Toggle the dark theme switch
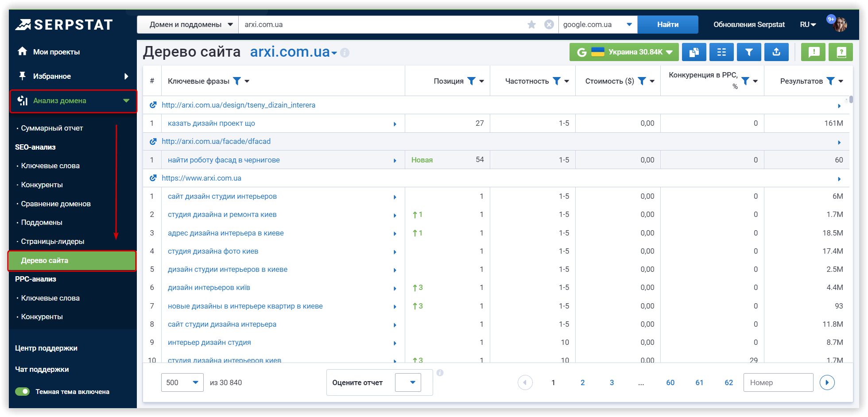 (x=23, y=391)
